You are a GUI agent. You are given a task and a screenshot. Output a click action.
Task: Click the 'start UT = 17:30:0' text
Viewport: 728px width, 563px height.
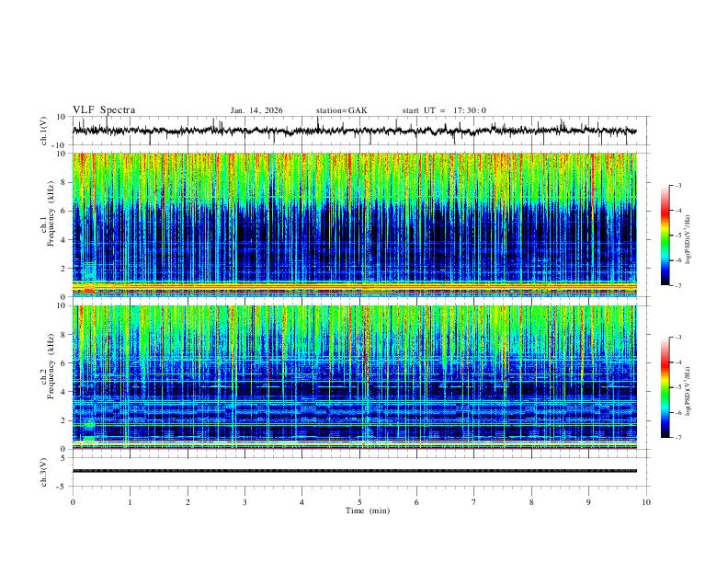pos(444,110)
